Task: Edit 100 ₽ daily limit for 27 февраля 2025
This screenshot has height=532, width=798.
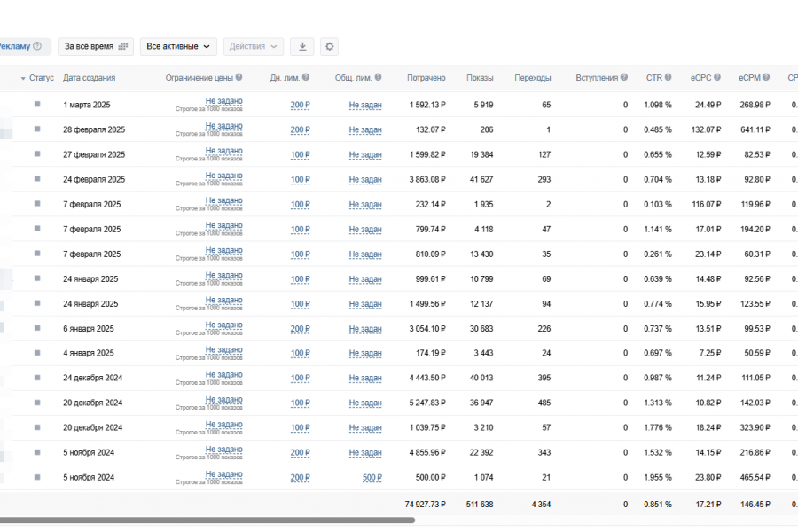Action: [x=301, y=155]
